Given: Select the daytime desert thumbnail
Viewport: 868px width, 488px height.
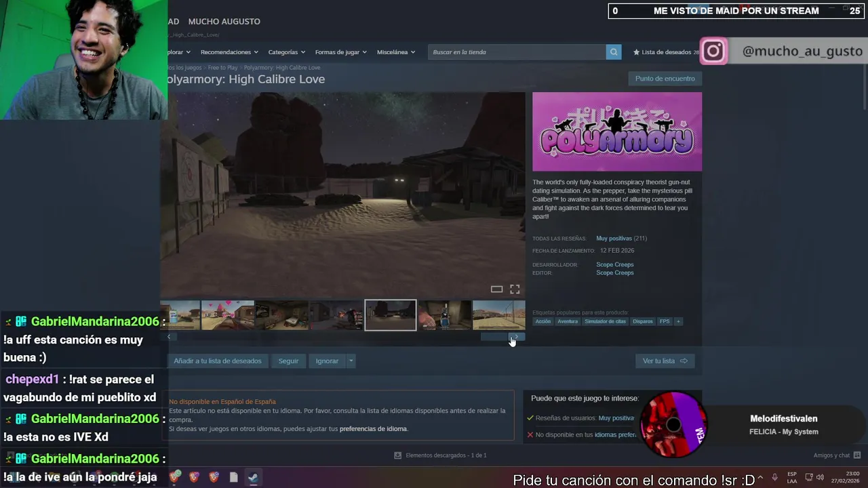Looking at the screenshot, I should pyautogui.click(x=499, y=315).
